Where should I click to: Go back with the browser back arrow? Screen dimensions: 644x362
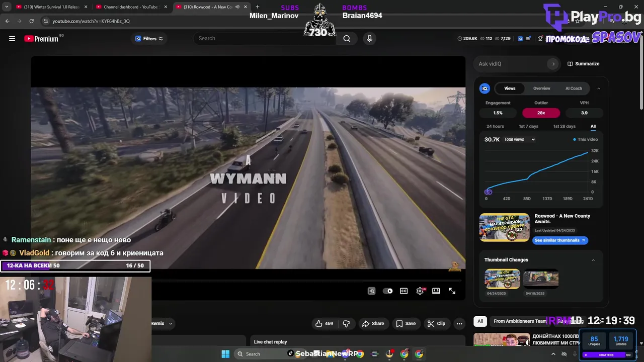(7, 21)
